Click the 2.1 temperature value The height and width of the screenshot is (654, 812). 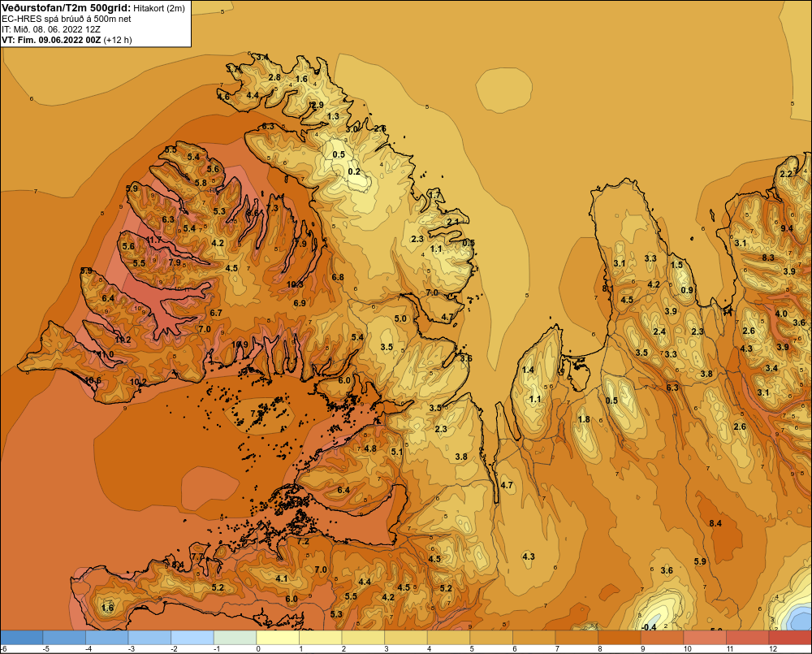[452, 222]
